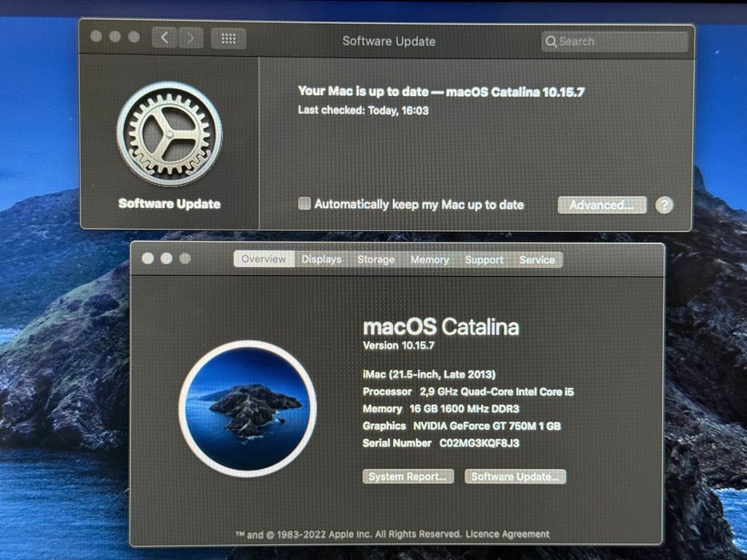Open System Report...

point(408,476)
